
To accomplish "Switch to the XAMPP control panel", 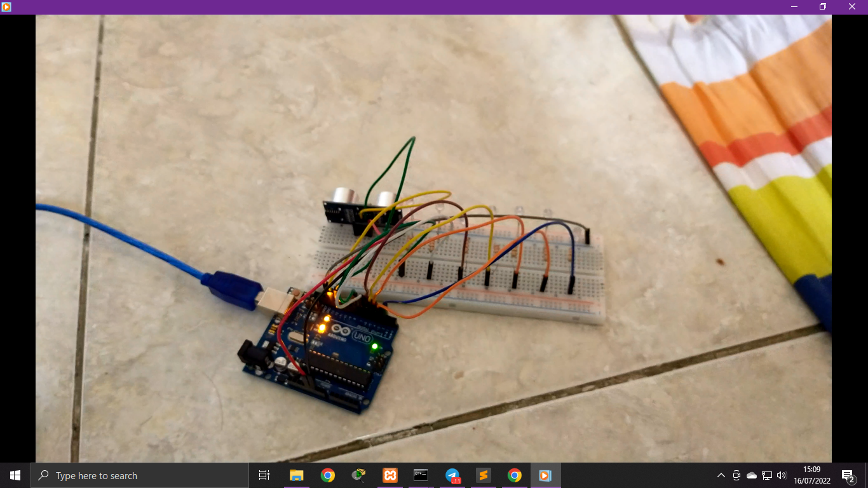I will [390, 475].
